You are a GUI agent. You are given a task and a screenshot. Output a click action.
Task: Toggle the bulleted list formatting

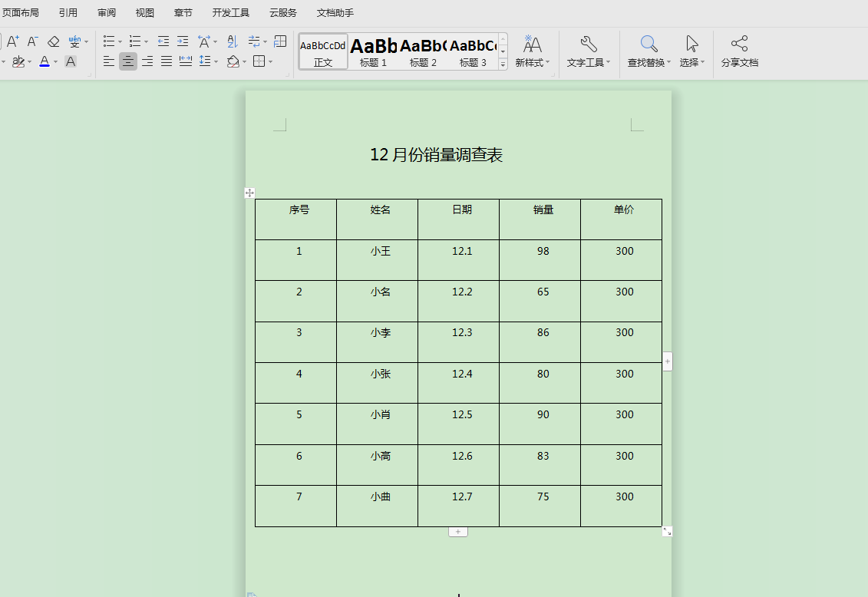coord(108,41)
